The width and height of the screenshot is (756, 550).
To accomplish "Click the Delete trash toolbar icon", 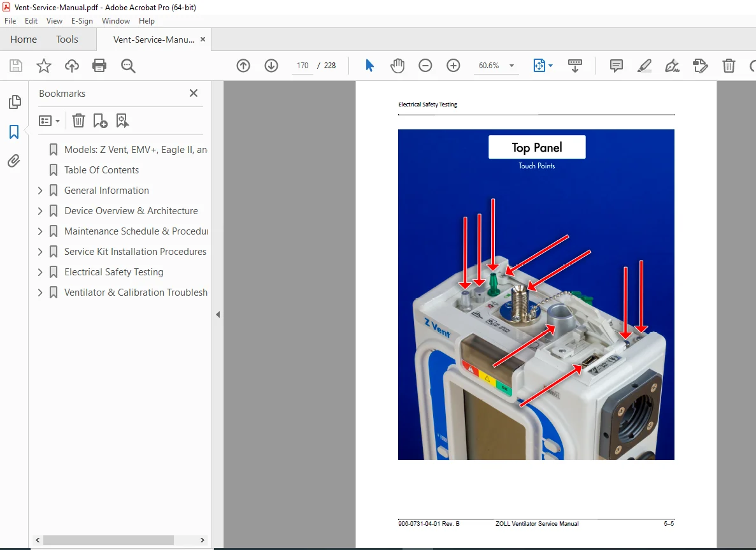I will tap(729, 66).
